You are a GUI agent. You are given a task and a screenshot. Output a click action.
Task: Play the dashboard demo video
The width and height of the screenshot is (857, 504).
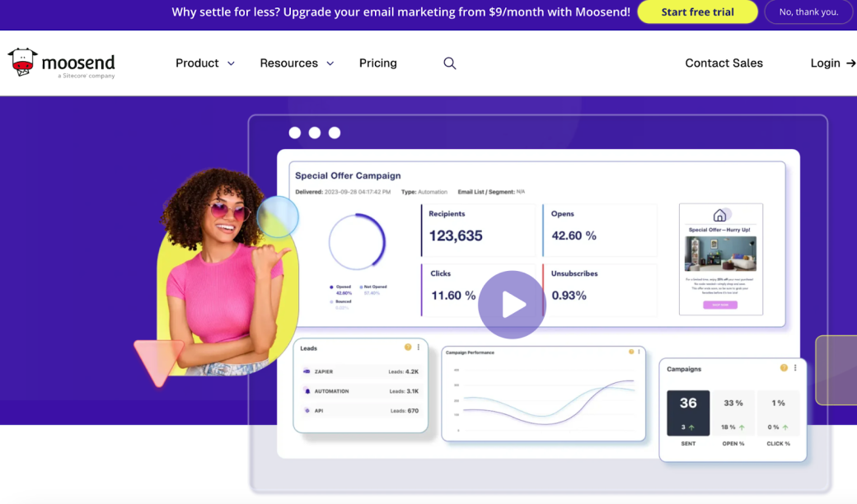(x=512, y=305)
